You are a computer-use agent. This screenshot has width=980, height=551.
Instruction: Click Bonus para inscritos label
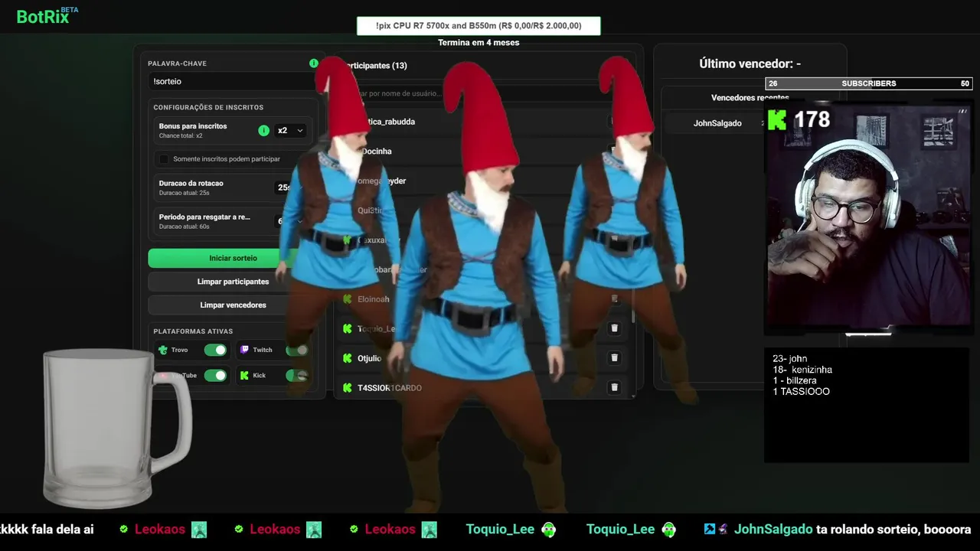(193, 126)
